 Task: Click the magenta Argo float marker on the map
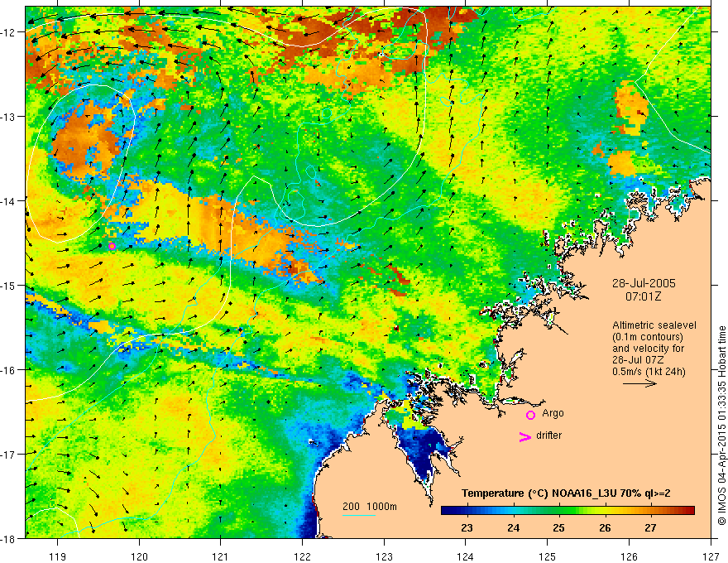[x=112, y=246]
